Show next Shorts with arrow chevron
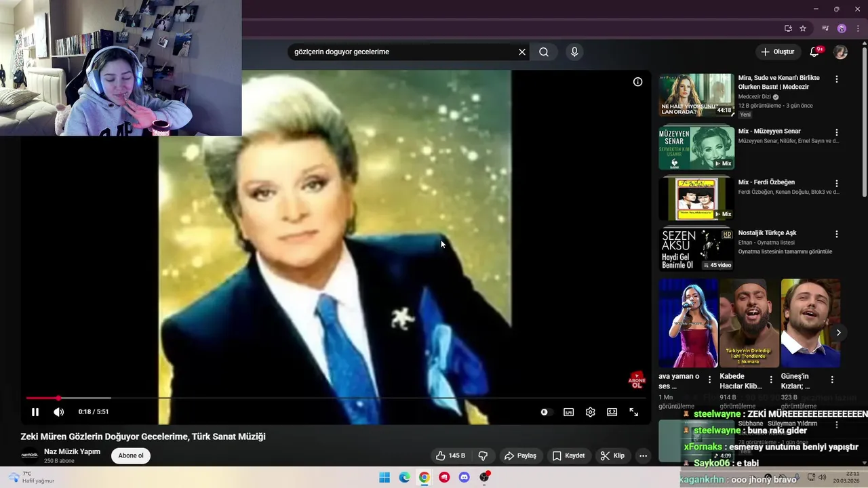868x488 pixels. click(x=839, y=333)
